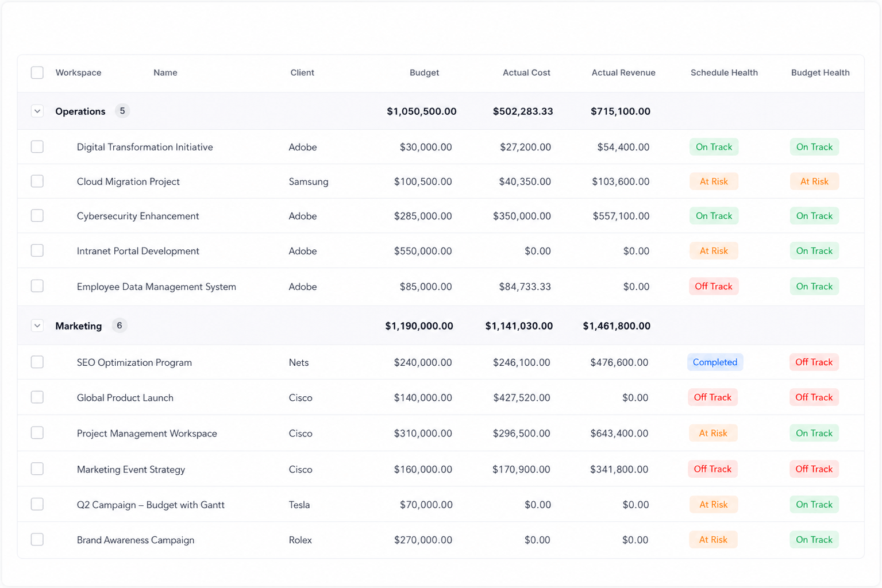This screenshot has width=882, height=588.
Task: Sort by the Name column header
Action: click(x=165, y=72)
